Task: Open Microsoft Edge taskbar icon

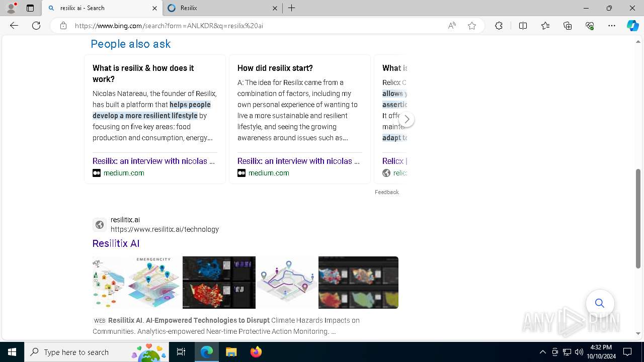Action: click(x=207, y=352)
